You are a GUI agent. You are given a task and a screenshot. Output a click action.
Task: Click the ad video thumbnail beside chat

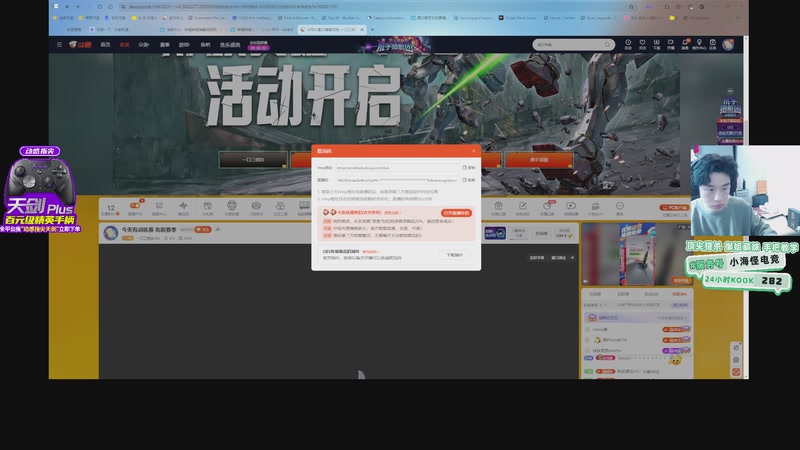coord(637,255)
